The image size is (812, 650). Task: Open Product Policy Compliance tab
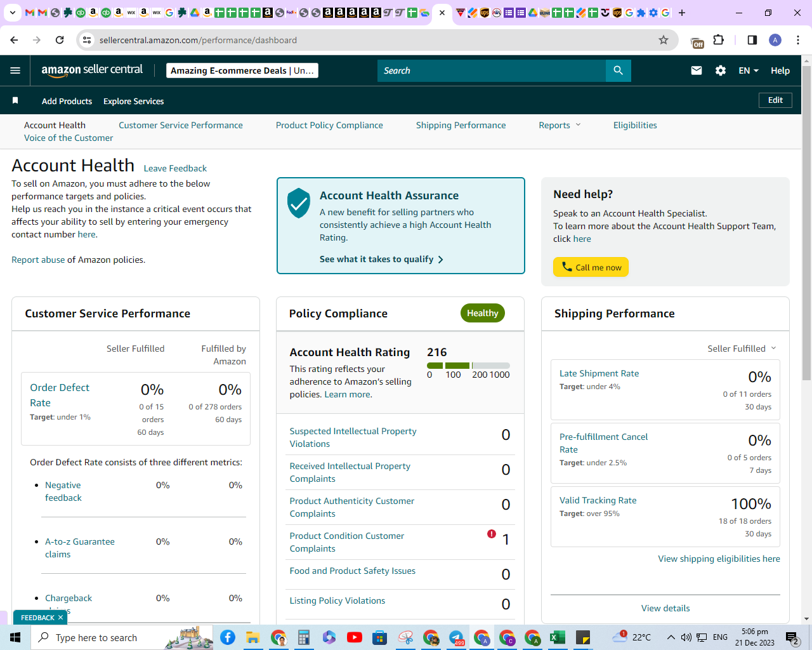(329, 125)
